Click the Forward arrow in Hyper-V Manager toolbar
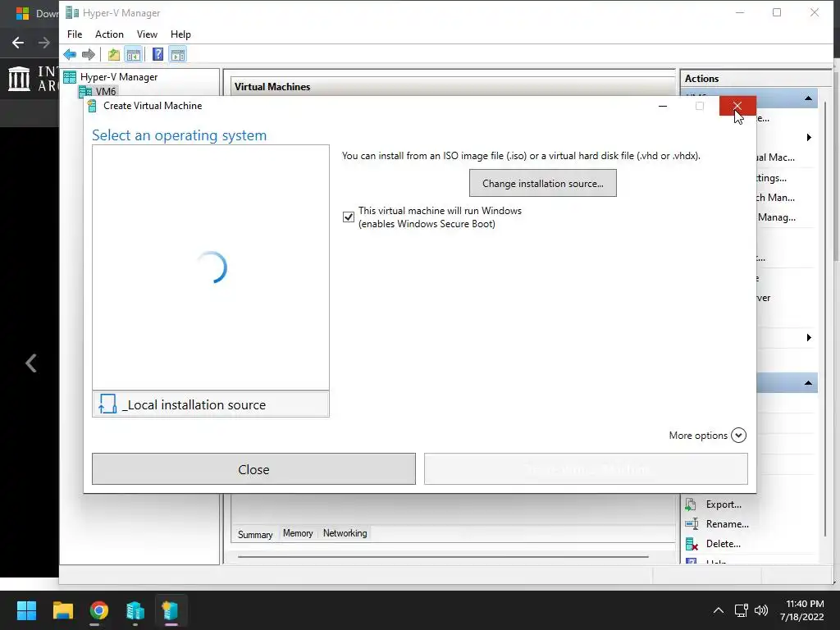This screenshot has width=840, height=630. (89, 54)
